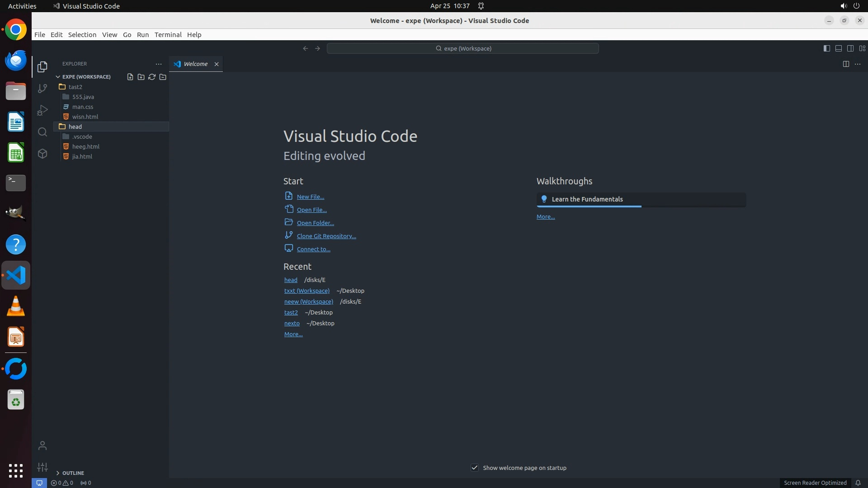Toggle the primary side bar visibility
868x488 pixels.
[x=827, y=48]
